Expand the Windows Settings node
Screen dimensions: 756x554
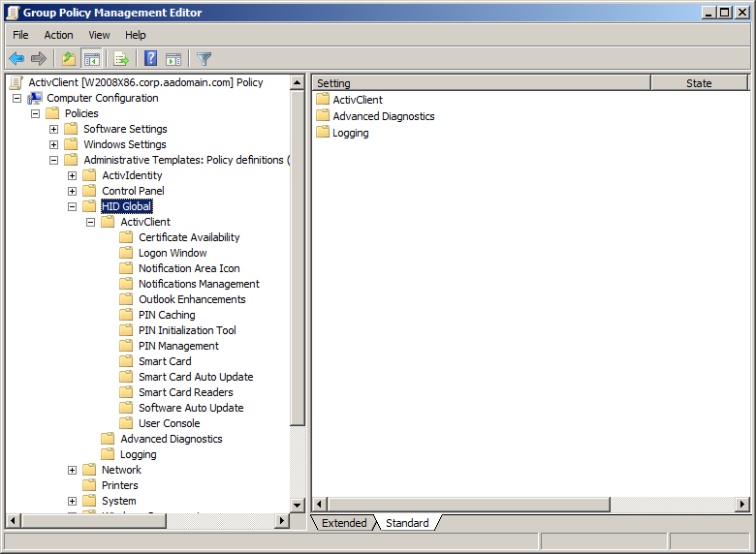click(53, 144)
